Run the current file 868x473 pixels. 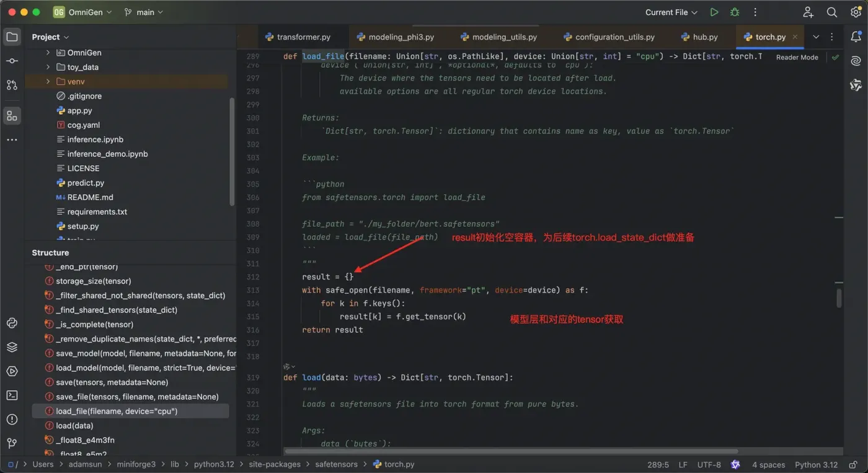tap(714, 12)
